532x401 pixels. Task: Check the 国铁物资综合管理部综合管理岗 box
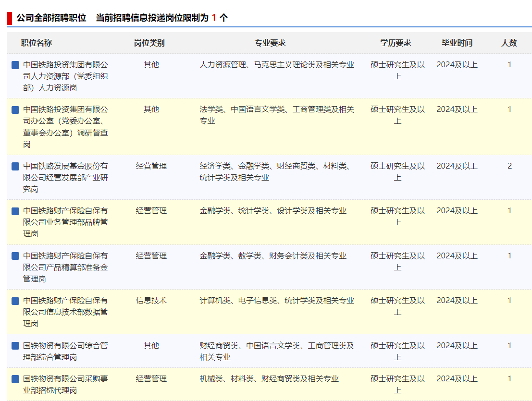15,346
